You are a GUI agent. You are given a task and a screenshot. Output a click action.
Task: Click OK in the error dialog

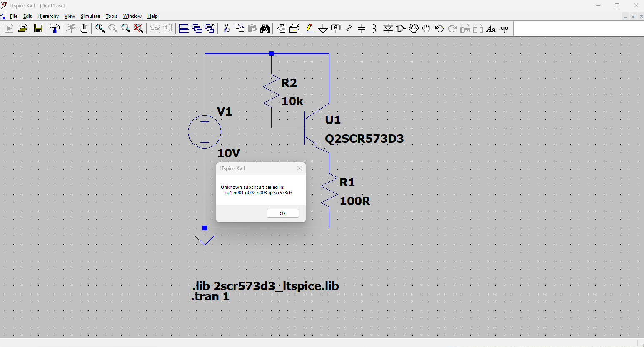tap(283, 213)
